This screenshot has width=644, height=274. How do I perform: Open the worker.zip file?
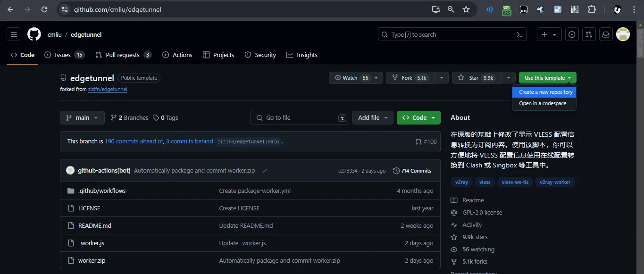(x=92, y=260)
